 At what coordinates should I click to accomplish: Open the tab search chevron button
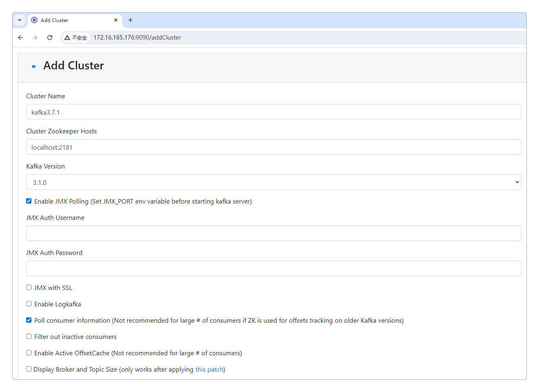tap(20, 20)
